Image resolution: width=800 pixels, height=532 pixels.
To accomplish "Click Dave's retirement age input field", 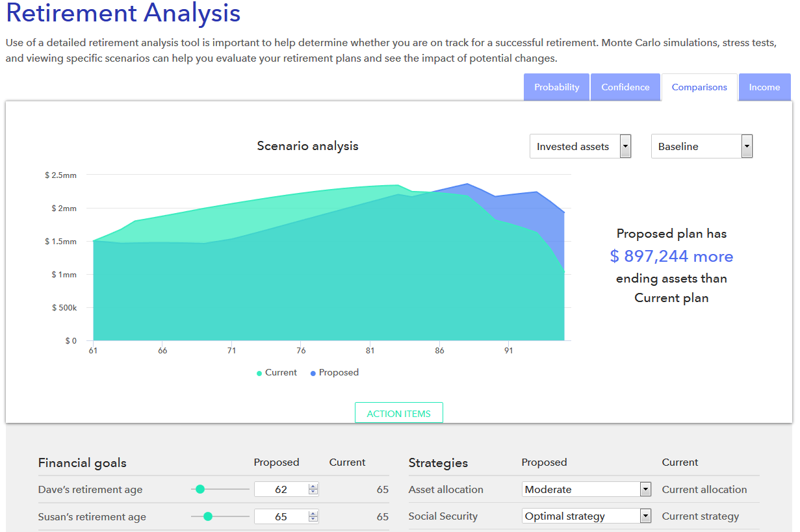I will (281, 490).
